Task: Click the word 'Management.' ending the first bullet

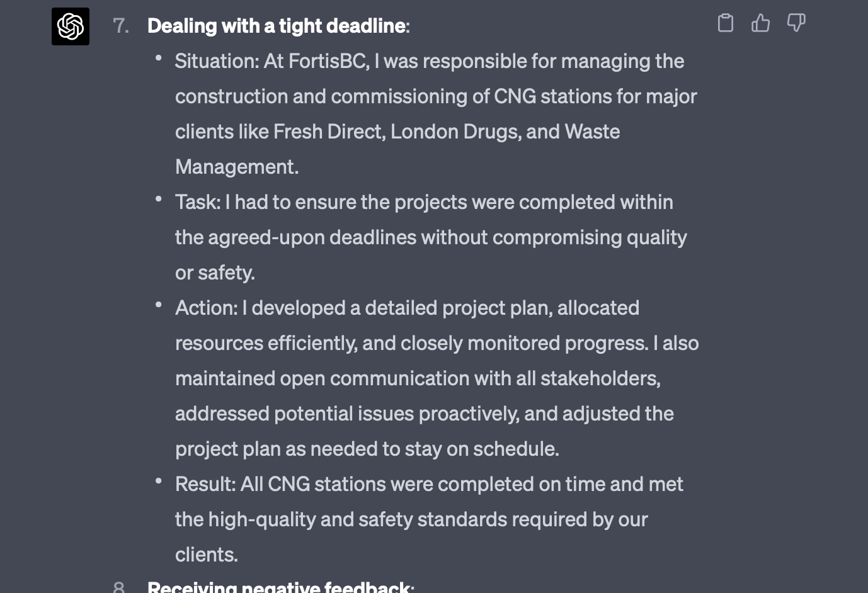Action: 237,167
